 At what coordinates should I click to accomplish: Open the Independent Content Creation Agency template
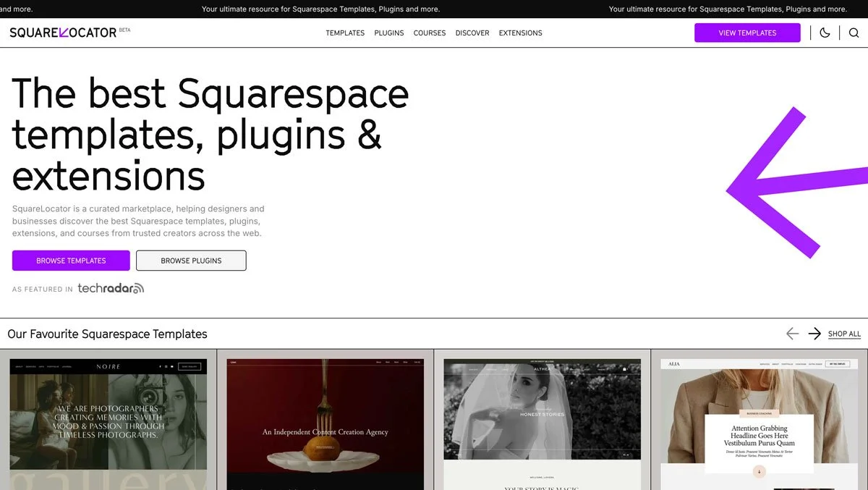pyautogui.click(x=325, y=424)
